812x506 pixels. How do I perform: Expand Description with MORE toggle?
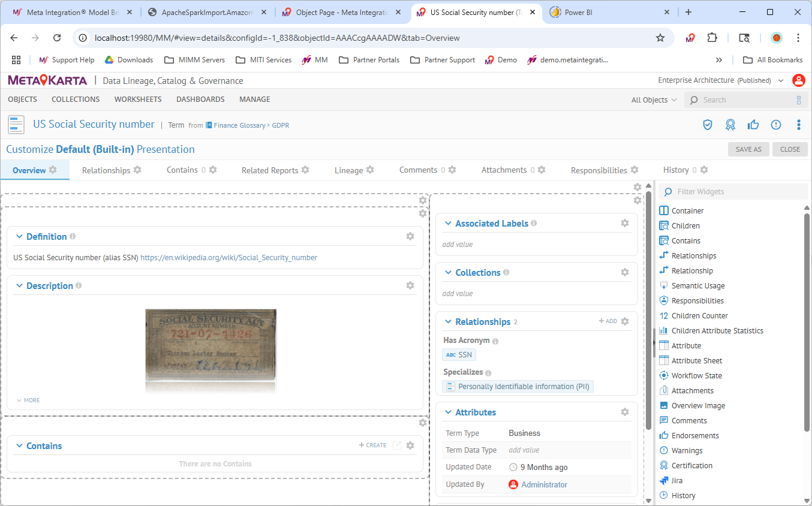click(x=28, y=400)
